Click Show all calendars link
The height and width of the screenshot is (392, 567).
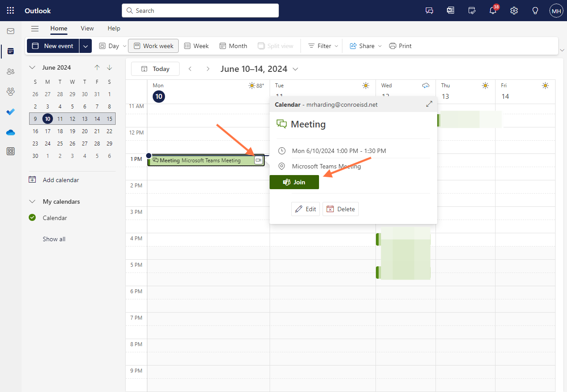(54, 239)
